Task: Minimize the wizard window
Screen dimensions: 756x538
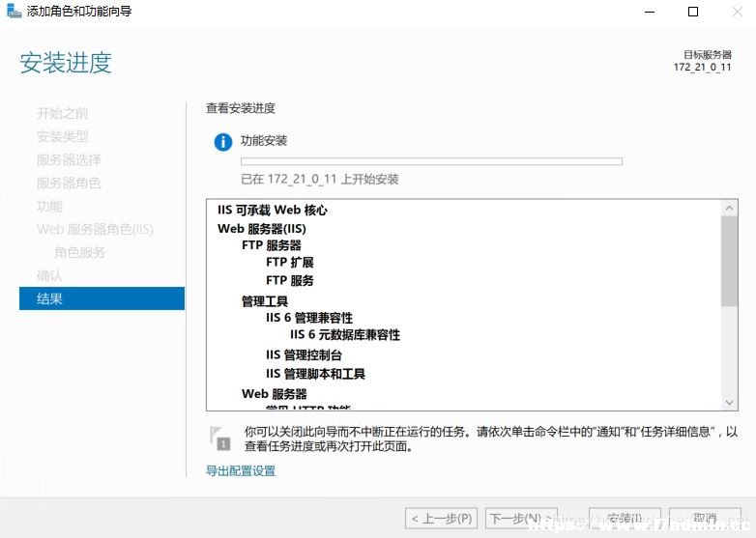Action: (x=650, y=12)
